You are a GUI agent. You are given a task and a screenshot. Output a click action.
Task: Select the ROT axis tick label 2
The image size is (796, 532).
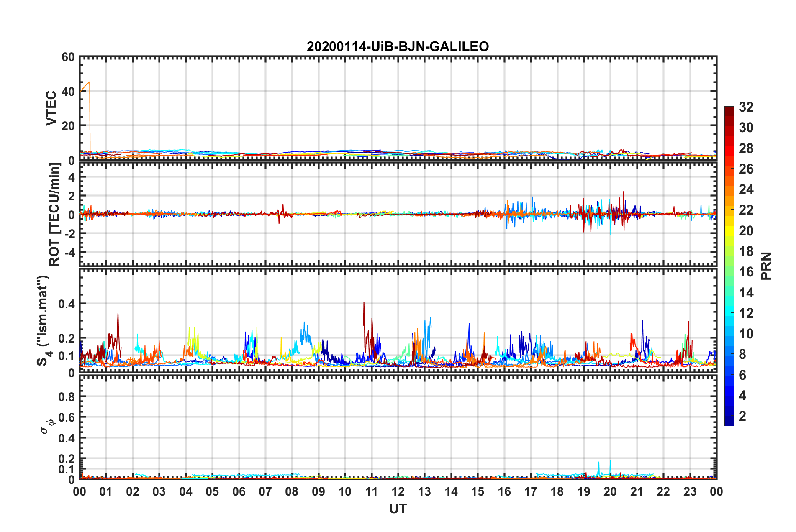pyautogui.click(x=72, y=196)
